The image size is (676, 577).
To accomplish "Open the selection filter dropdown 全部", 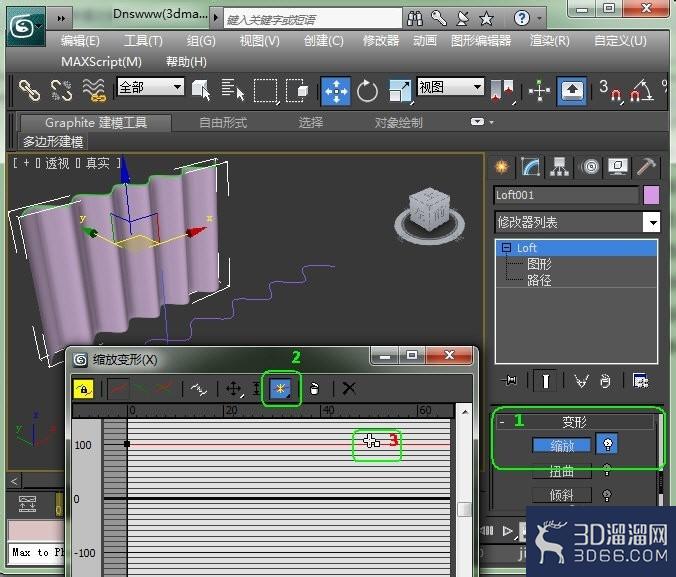I will tap(150, 87).
